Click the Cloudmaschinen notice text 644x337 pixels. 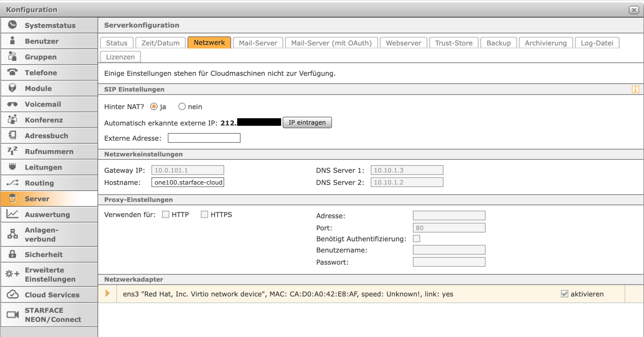coord(220,73)
